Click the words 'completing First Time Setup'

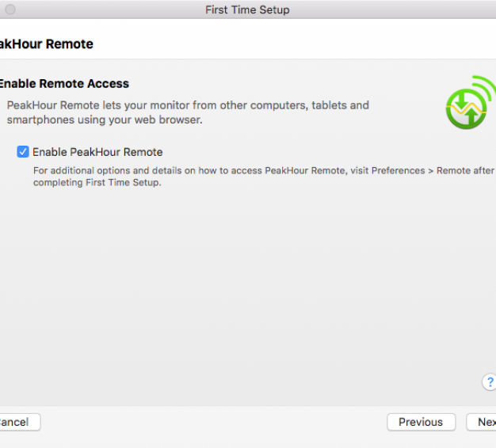click(x=97, y=183)
